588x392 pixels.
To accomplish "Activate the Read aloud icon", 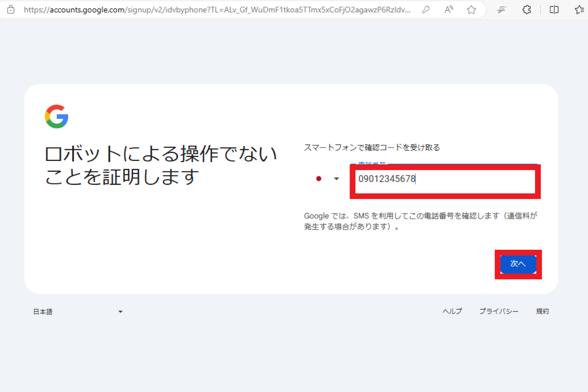I will point(448,10).
